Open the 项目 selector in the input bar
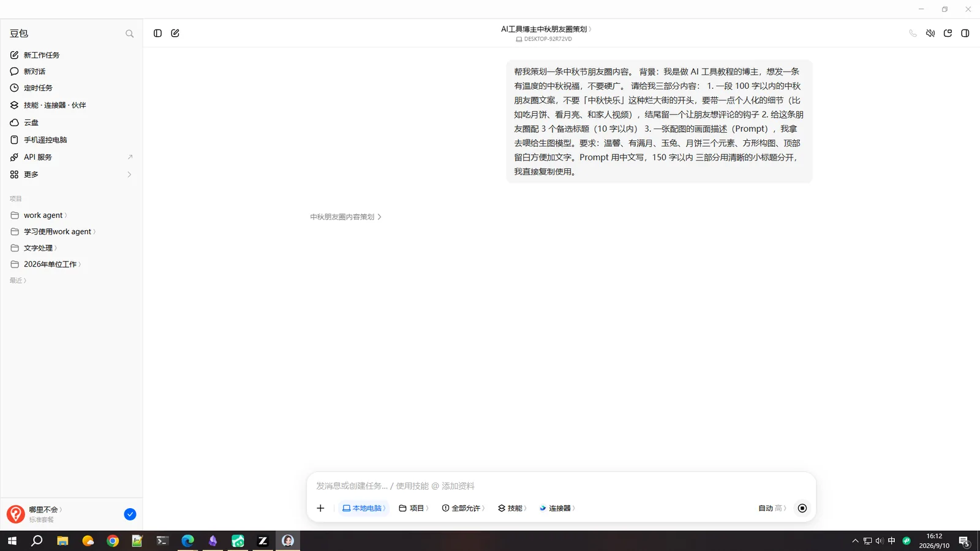 [x=413, y=508]
